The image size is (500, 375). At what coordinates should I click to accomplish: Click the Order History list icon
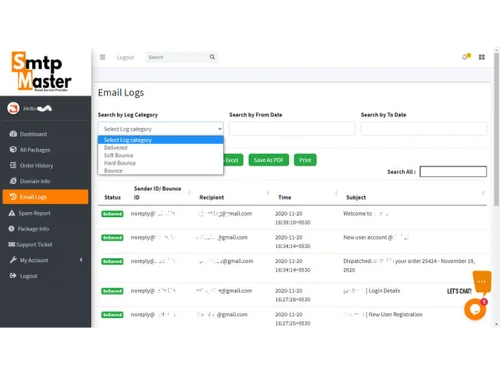tap(13, 165)
